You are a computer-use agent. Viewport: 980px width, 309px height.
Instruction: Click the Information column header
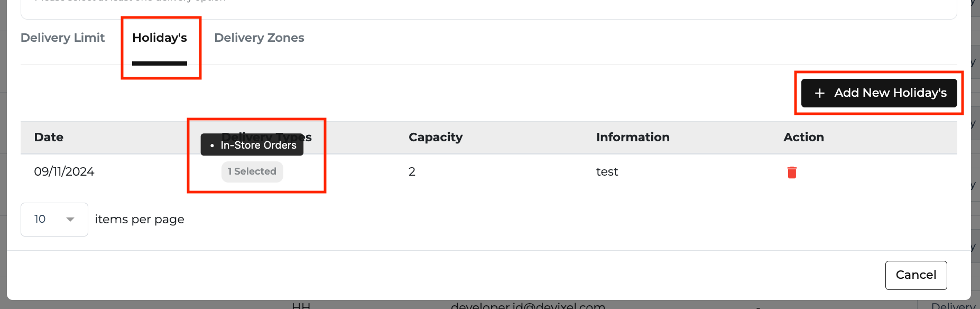(633, 137)
